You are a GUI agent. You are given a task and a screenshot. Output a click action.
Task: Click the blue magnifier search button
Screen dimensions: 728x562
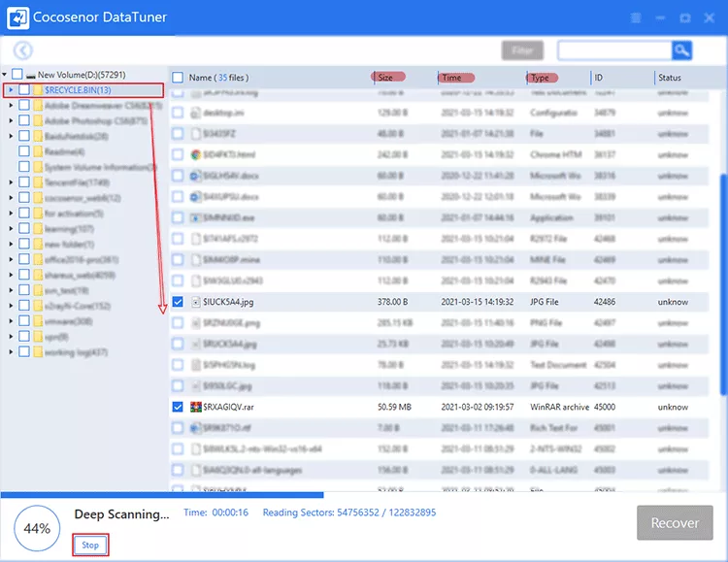[681, 50]
